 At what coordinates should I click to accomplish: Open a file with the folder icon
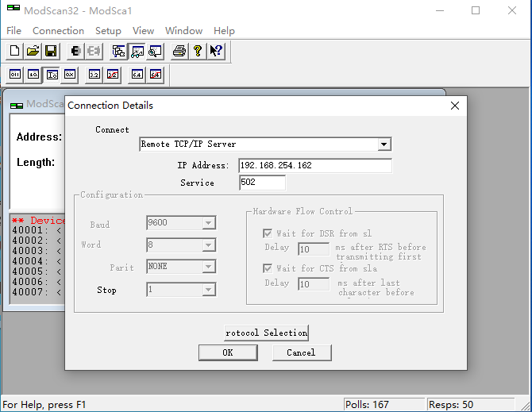click(x=33, y=52)
